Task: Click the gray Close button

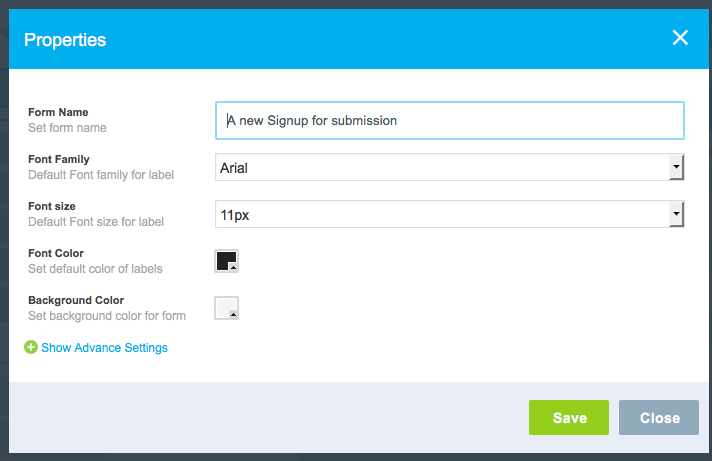Action: point(659,417)
